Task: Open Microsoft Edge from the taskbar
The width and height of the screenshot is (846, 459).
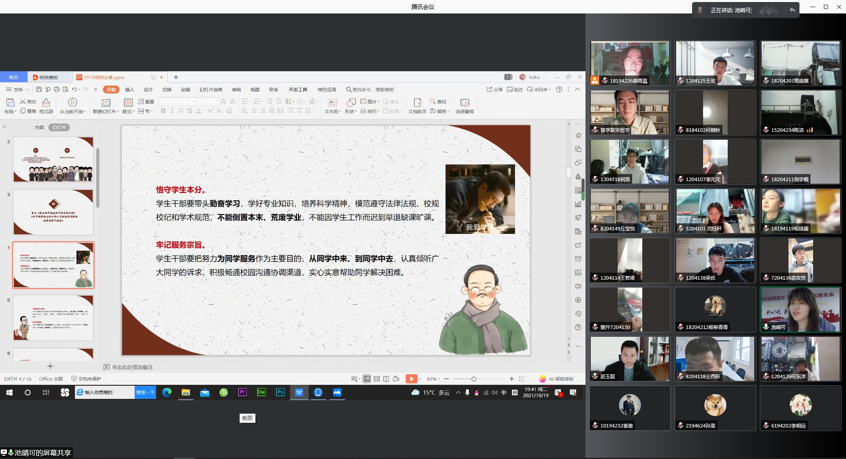Action: click(167, 393)
